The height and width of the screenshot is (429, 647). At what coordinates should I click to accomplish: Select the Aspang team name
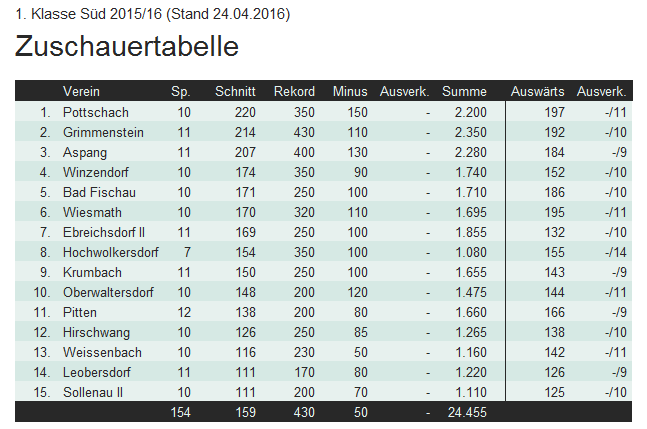85,152
